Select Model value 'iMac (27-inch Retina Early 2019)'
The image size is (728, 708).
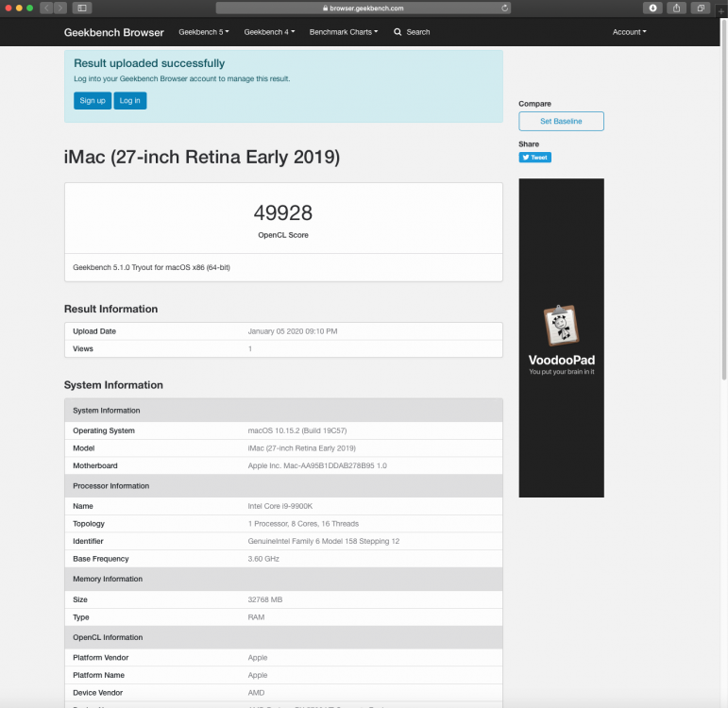click(x=302, y=448)
